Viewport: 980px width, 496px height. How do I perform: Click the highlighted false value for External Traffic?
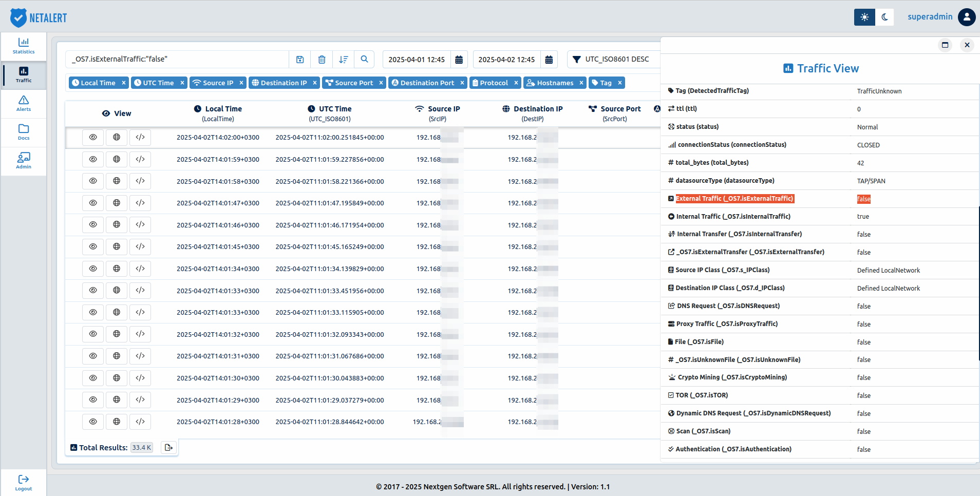tap(864, 199)
